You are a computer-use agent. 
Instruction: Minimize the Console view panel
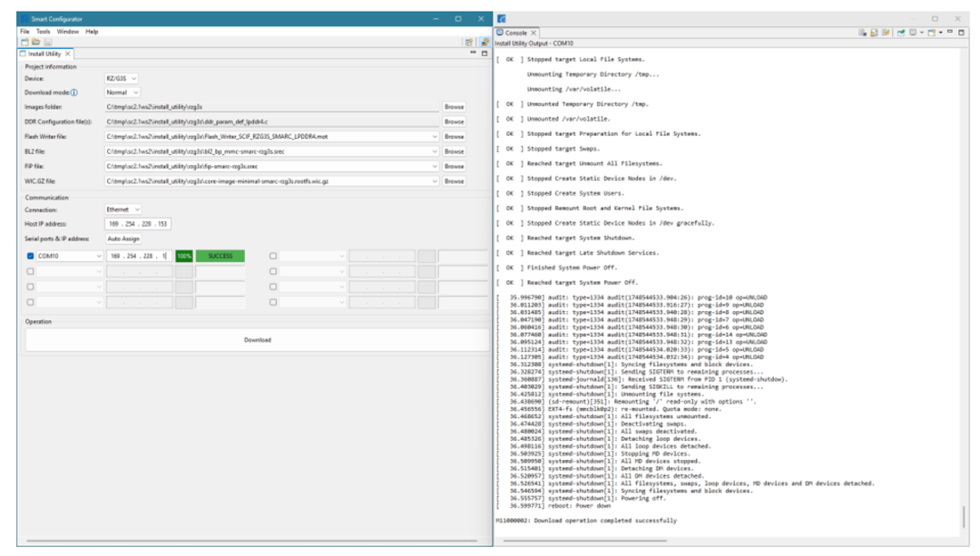coord(950,32)
